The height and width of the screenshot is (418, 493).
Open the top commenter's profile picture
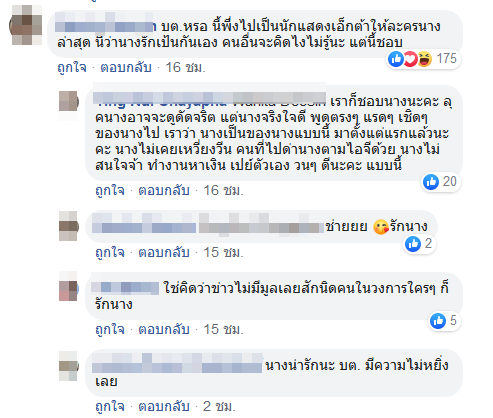(26, 25)
